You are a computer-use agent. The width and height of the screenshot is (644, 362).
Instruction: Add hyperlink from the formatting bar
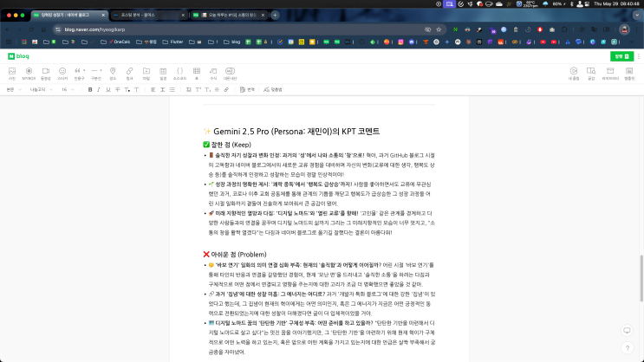coord(226,89)
